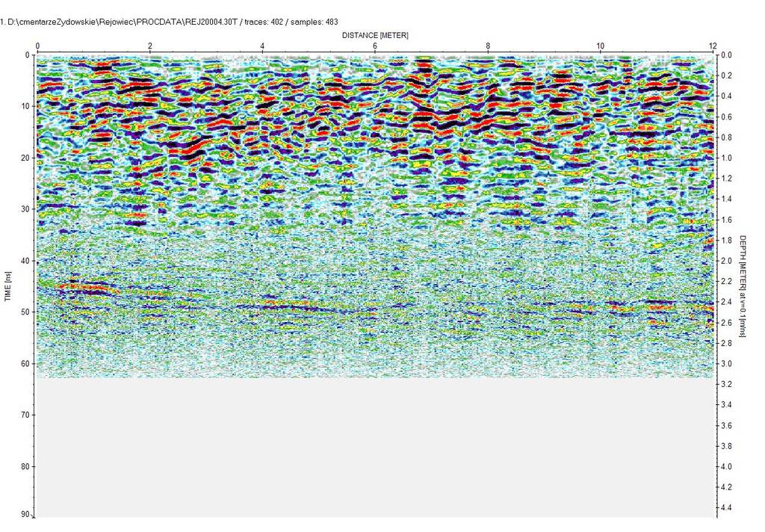This screenshot has height=532, width=765.
Task: Click the 12 meter distance tick label
Action: click(x=713, y=46)
